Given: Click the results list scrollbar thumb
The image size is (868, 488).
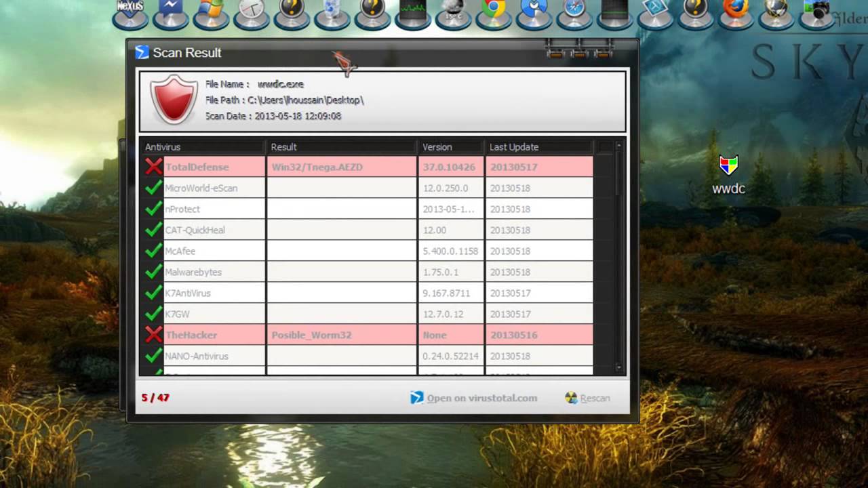Looking at the screenshot, I should coord(618,173).
